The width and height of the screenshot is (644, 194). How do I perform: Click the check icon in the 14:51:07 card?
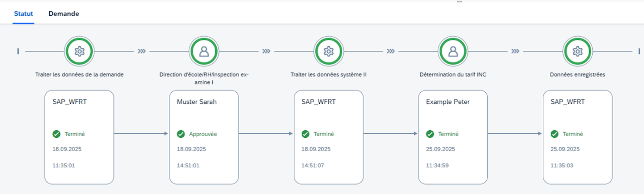pos(305,134)
